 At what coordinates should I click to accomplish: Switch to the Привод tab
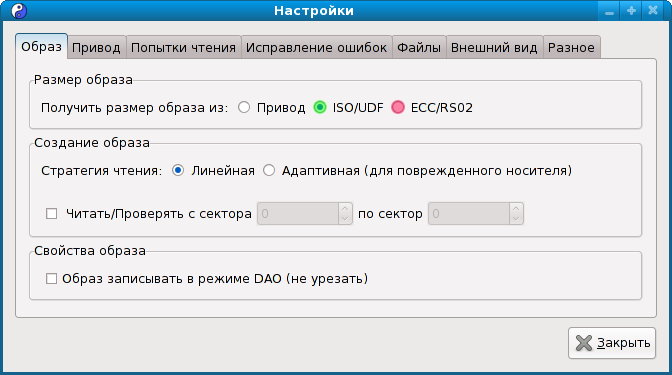[x=96, y=47]
